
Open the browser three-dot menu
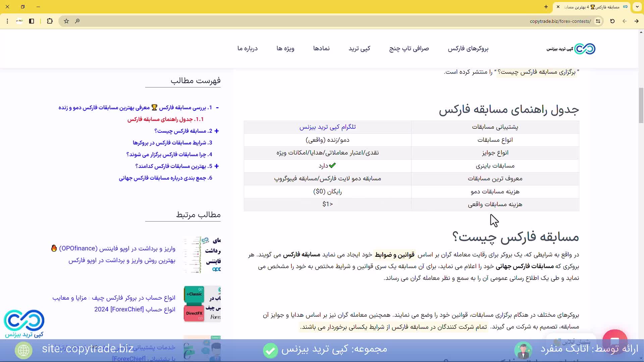pos(7,21)
